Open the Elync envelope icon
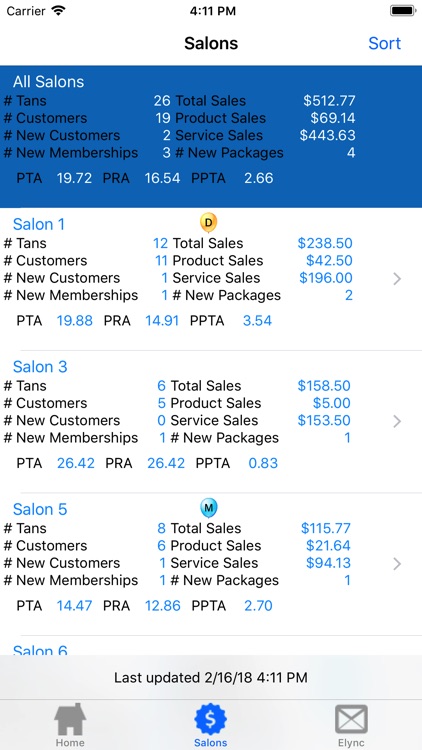This screenshot has width=422, height=750. coord(351,719)
